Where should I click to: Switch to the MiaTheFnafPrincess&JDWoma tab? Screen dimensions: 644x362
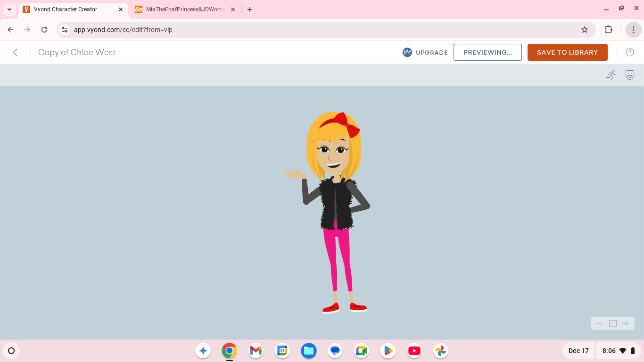click(x=185, y=9)
